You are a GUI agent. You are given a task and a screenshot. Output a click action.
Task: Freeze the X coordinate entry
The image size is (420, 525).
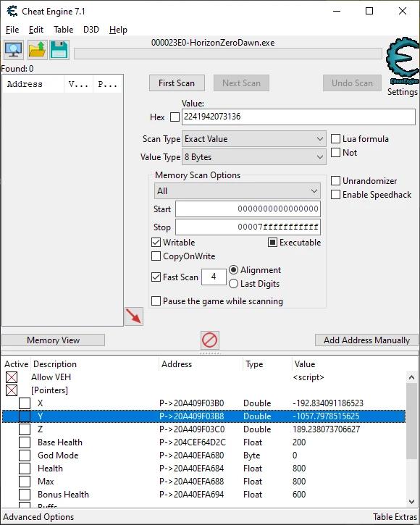pyautogui.click(x=25, y=403)
